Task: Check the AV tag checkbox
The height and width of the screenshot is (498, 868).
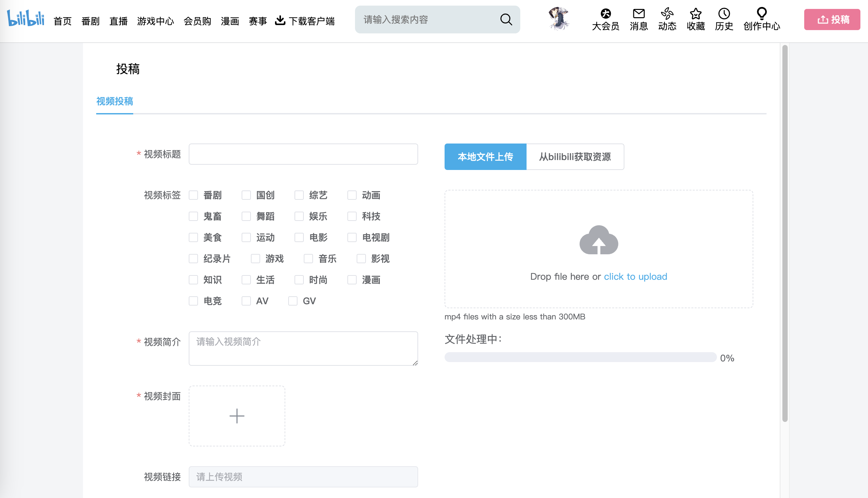Action: 246,301
